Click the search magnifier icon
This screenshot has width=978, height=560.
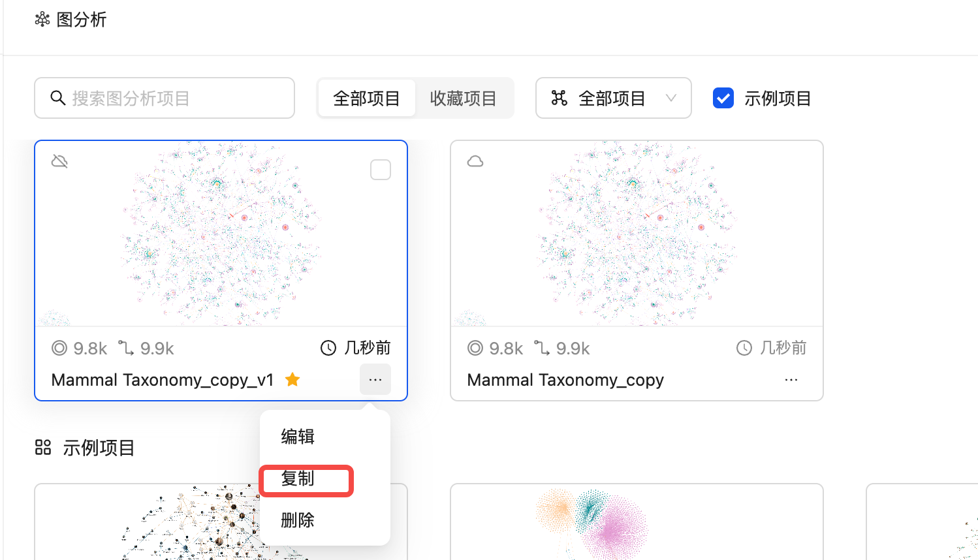[58, 98]
